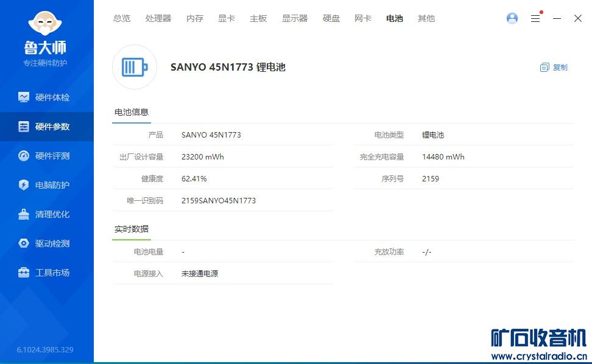Switch to the 网卡 tab
Image resolution: width=592 pixels, height=364 pixels.
[363, 18]
